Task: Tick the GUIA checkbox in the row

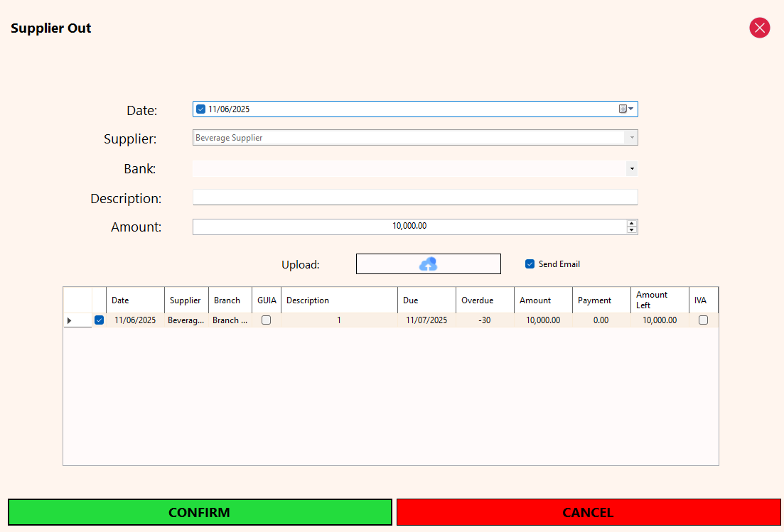Action: coord(266,320)
